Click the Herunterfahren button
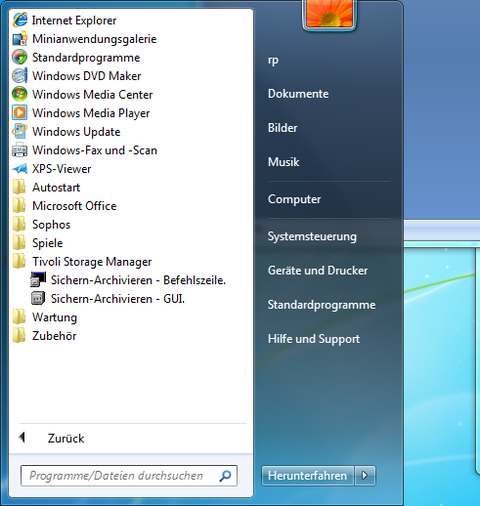480x506 pixels. tap(308, 476)
